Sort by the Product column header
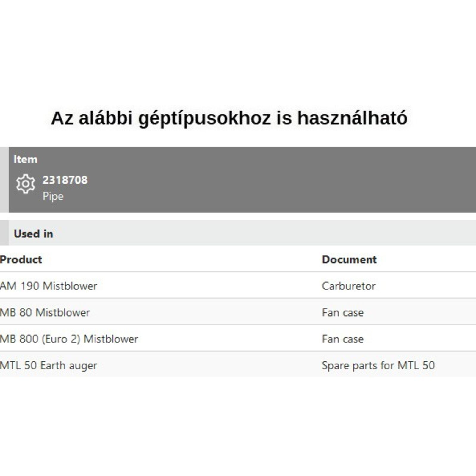Viewport: 476px width, 476px height. [21, 259]
